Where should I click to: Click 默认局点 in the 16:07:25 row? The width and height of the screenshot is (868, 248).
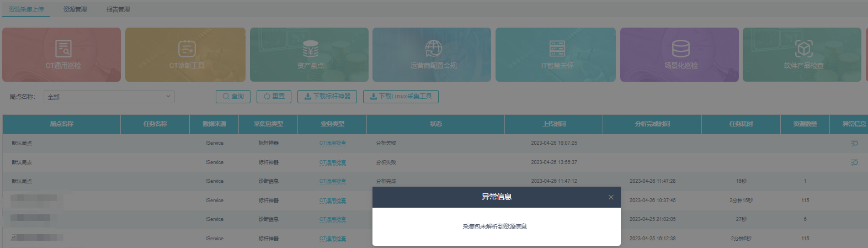point(22,143)
